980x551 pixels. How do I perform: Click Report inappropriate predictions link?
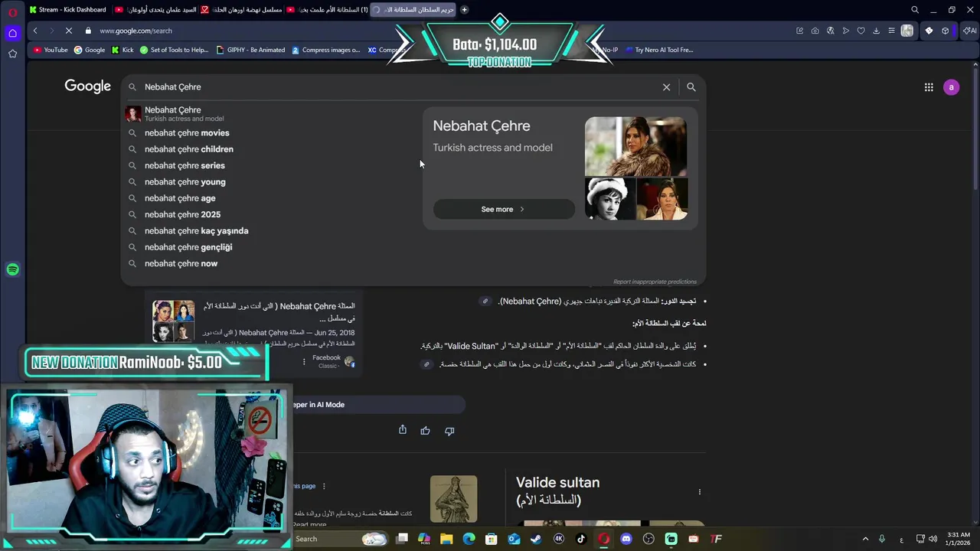(655, 282)
